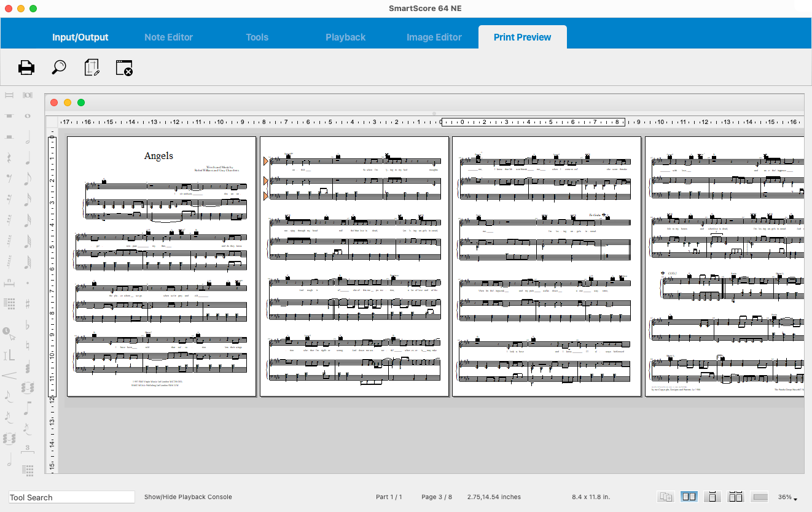Select the breve double whole note tool
Image resolution: width=812 pixels, height=512 pixels.
28,95
